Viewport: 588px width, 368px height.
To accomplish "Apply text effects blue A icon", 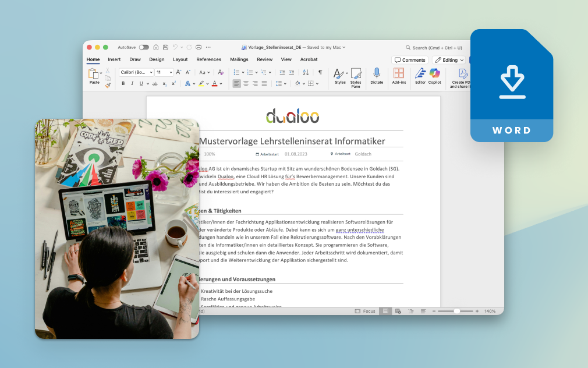I will coord(187,84).
